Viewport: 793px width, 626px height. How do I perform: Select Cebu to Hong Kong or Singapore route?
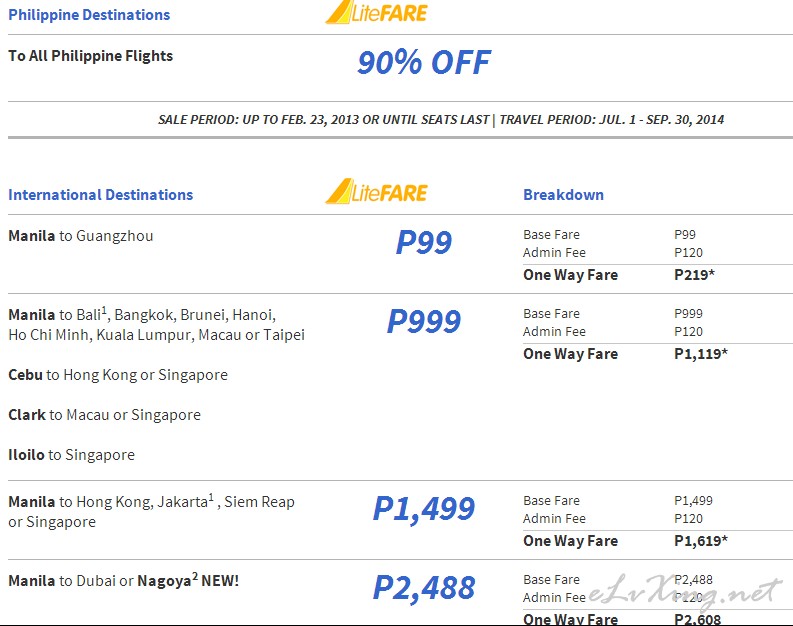[x=118, y=375]
